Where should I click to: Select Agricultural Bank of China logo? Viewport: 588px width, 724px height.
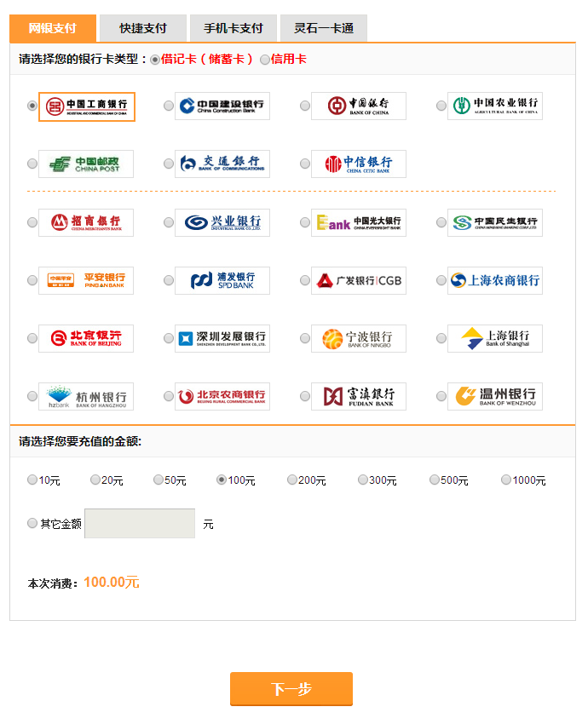[495, 106]
